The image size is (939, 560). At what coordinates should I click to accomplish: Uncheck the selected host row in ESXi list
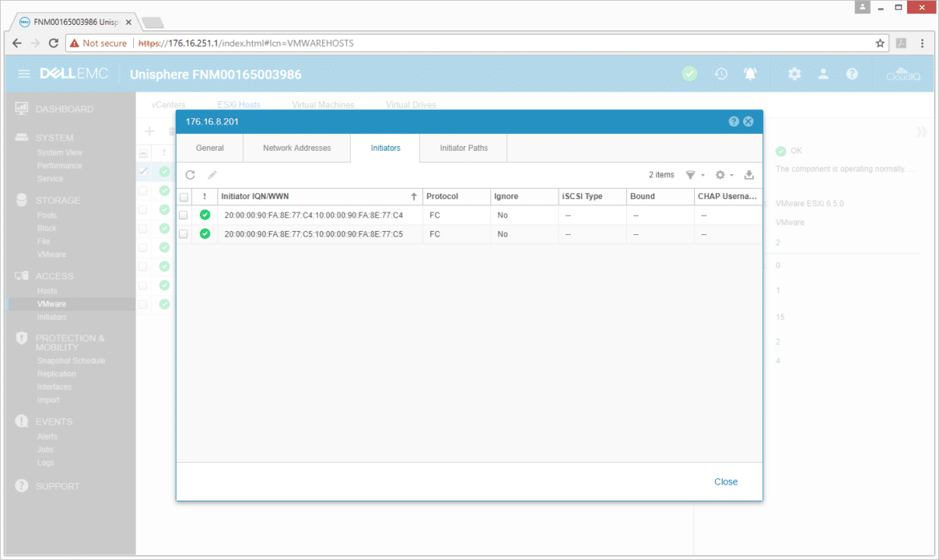point(143,172)
